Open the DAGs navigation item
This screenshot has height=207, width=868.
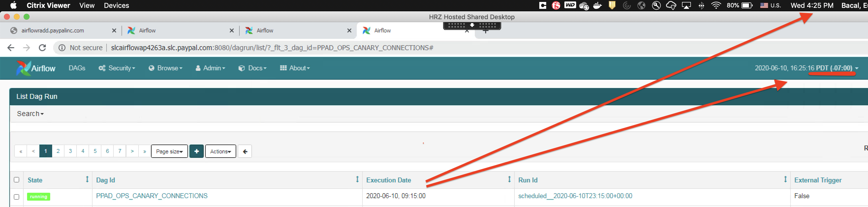(77, 68)
